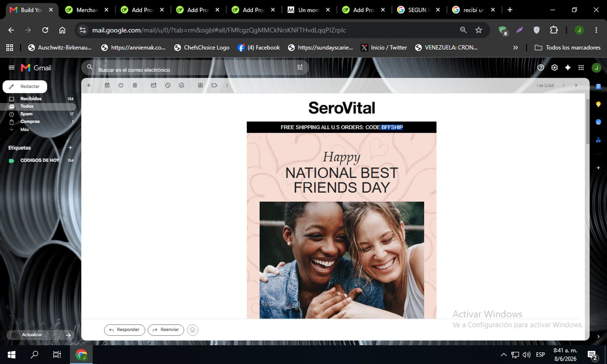Screen dimensions: 607x364
Task: Open the Google account avatar in Gmail
Action: (x=596, y=68)
